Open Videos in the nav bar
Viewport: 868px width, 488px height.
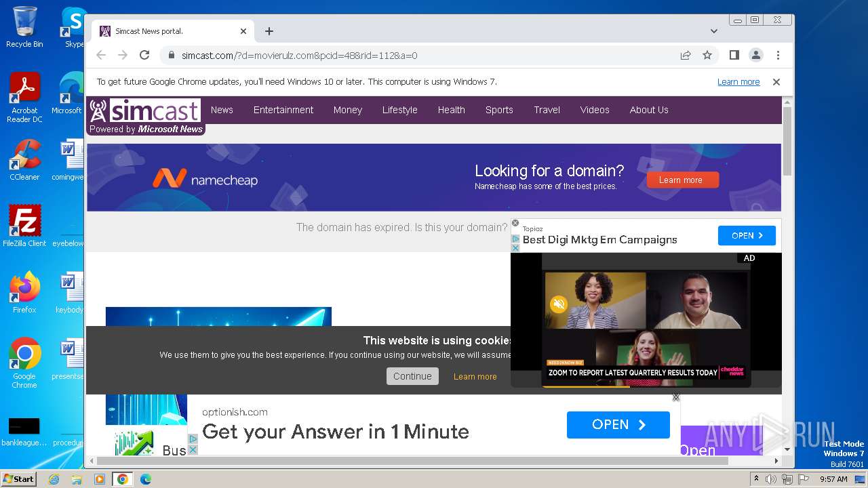pyautogui.click(x=595, y=110)
